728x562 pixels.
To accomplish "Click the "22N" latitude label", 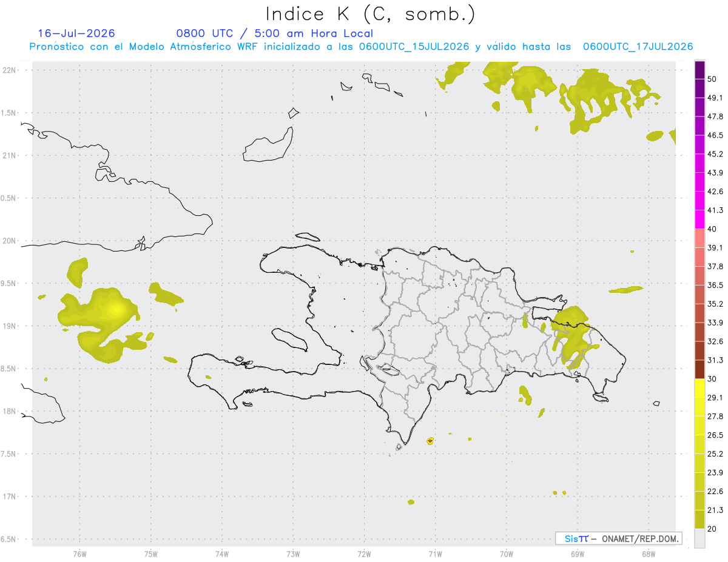I will [x=10, y=70].
